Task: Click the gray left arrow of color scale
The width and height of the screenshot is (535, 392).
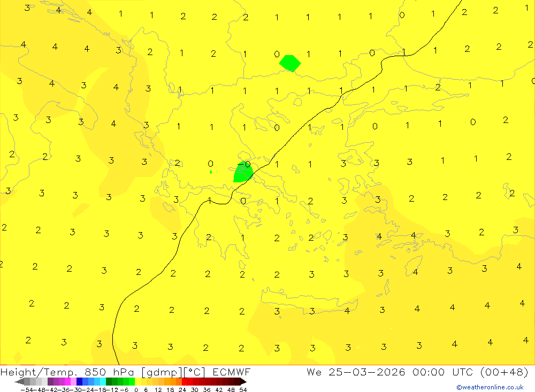Action: pyautogui.click(x=19, y=382)
